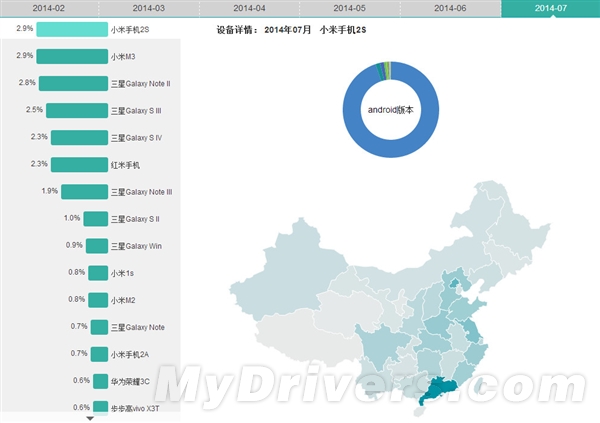This screenshot has width=600, height=423.
Task: Select Beijing on the map
Action: point(455,284)
